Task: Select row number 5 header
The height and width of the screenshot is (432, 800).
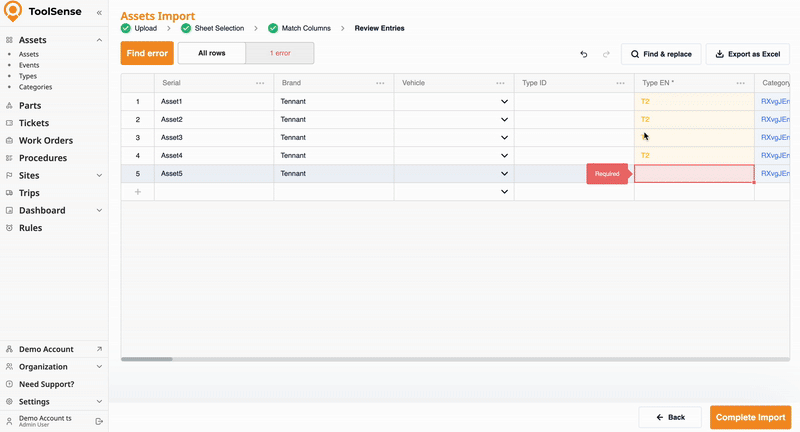Action: tap(138, 173)
